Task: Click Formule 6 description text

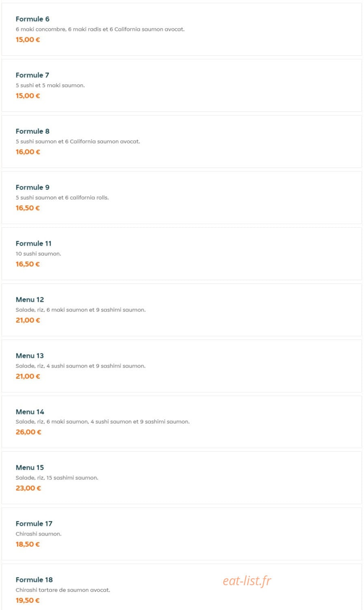Action: (x=100, y=29)
